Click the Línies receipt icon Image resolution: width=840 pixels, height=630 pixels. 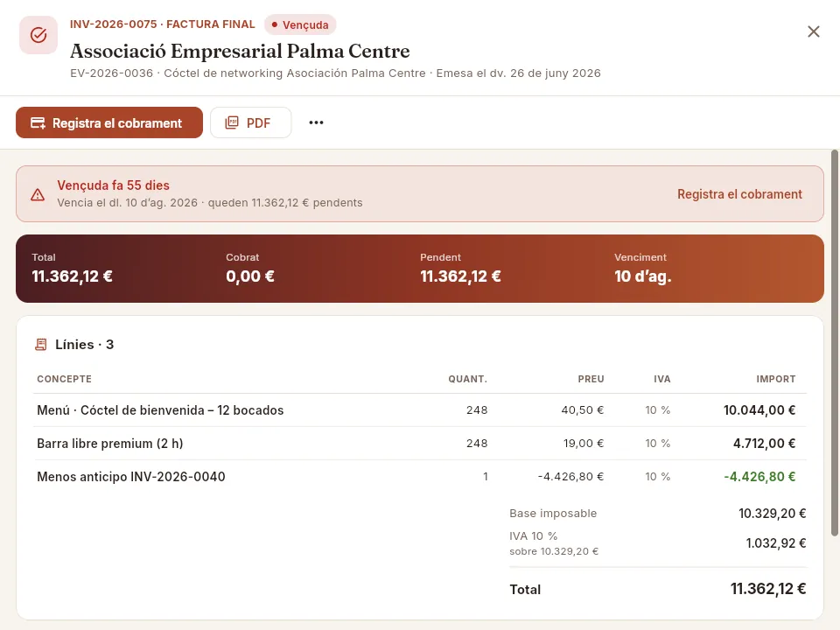[x=41, y=345]
